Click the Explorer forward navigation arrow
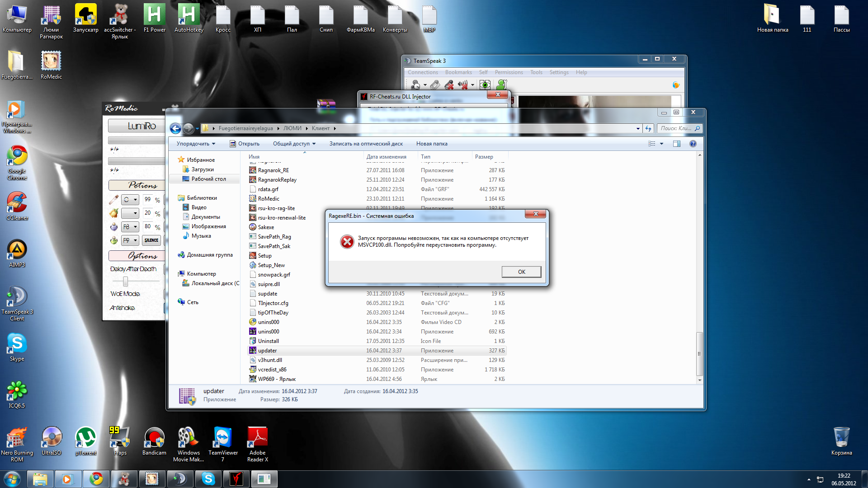Screen dimensions: 868x488 [189, 128]
